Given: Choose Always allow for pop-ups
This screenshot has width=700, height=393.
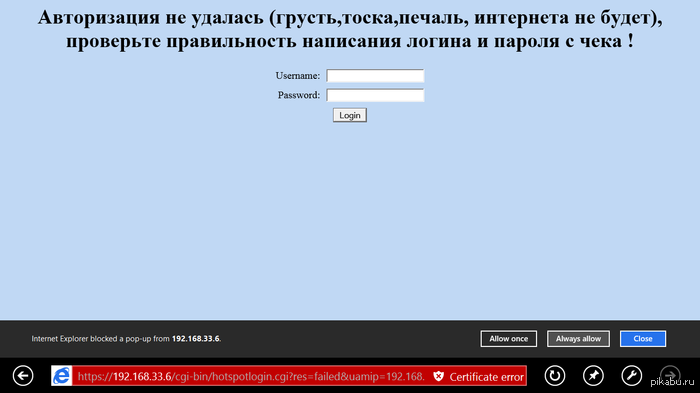Looking at the screenshot, I should pyautogui.click(x=578, y=339).
